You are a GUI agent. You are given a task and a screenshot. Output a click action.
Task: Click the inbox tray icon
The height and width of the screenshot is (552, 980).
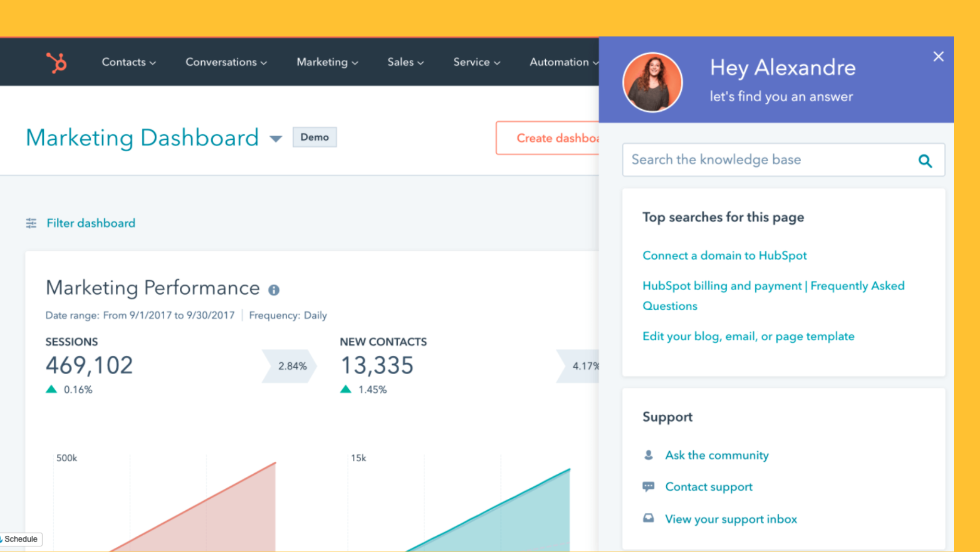648,518
